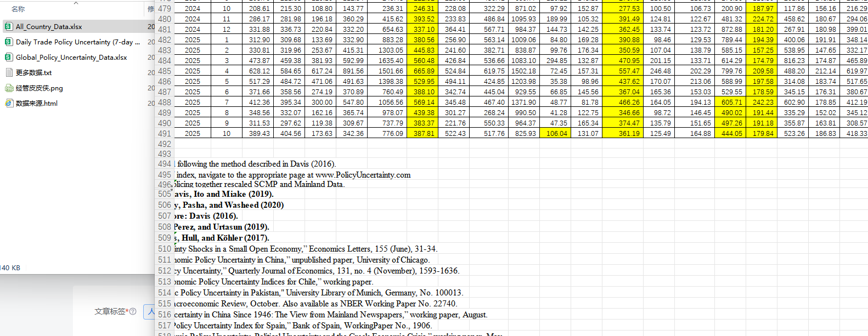Click highlighted cell 277.53
Viewport: 868px width, 336px height.
(623, 9)
